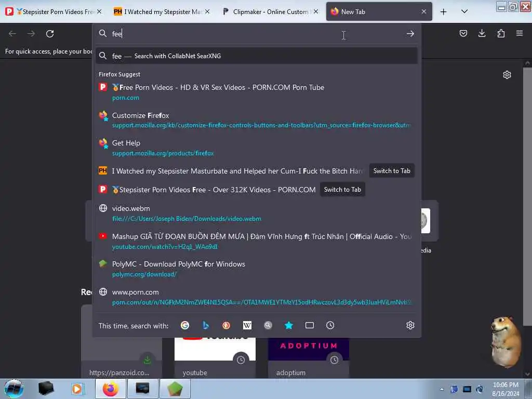Click the support.mozilla.org/products/firefox URL text
This screenshot has width=532, height=399.
[163, 153]
